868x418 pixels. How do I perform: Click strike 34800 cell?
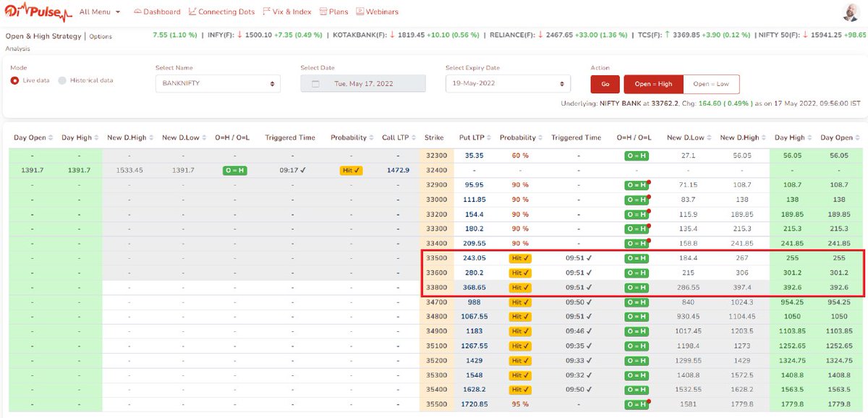click(x=435, y=316)
